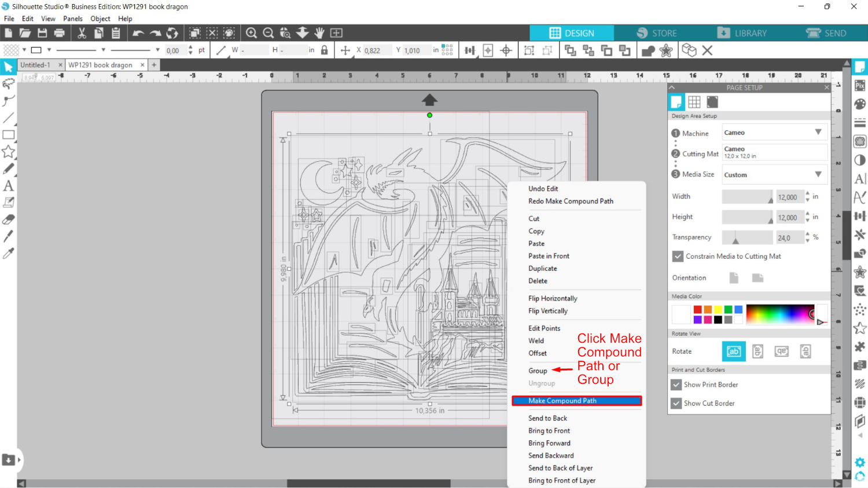868x488 pixels.
Task: Select the first rotate view option
Action: (x=734, y=351)
